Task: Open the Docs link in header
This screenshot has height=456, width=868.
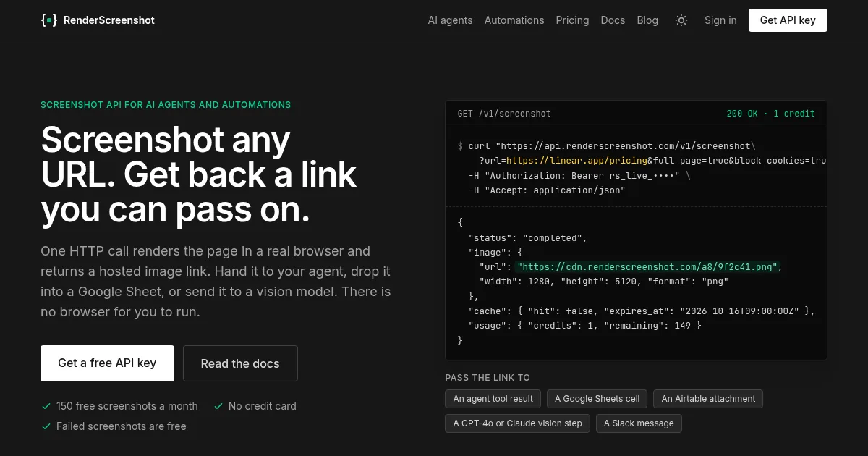Action: [613, 20]
